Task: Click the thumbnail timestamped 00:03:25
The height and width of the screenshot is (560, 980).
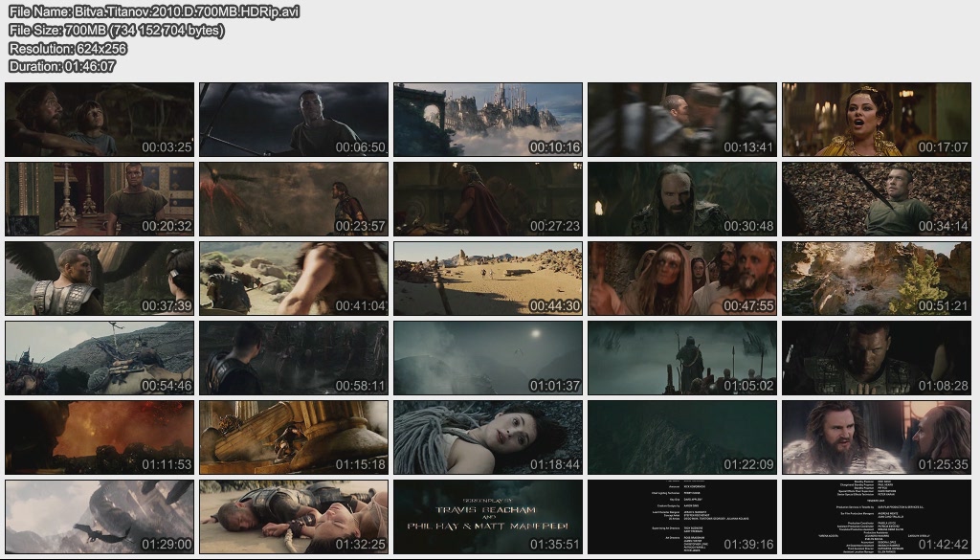Action: point(100,120)
